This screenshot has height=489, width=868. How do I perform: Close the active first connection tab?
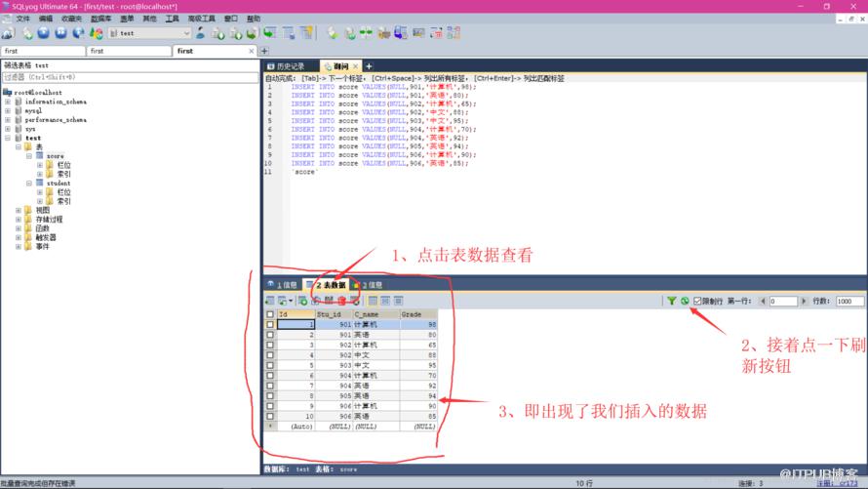click(252, 51)
